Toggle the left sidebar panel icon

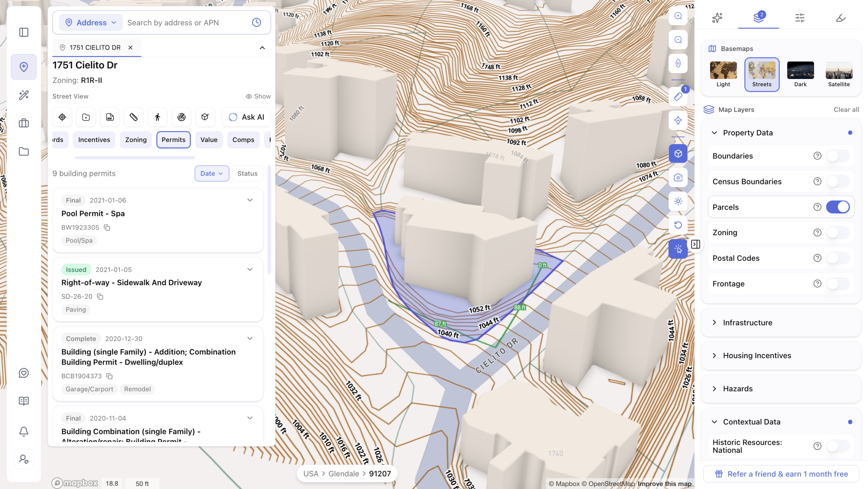point(24,32)
